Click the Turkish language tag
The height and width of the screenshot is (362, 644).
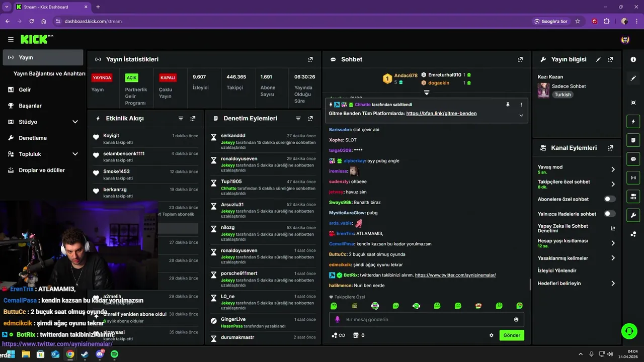(562, 95)
